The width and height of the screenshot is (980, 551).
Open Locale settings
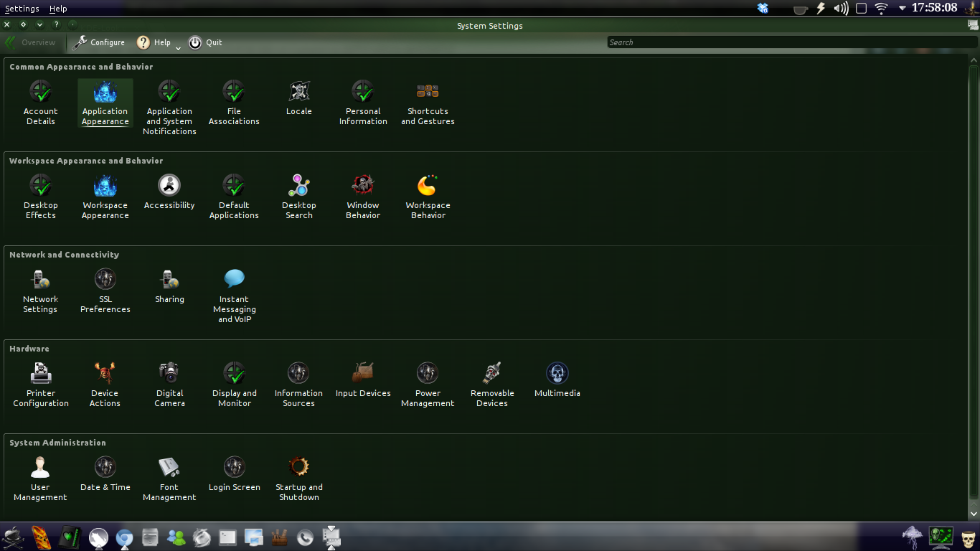[x=298, y=98]
